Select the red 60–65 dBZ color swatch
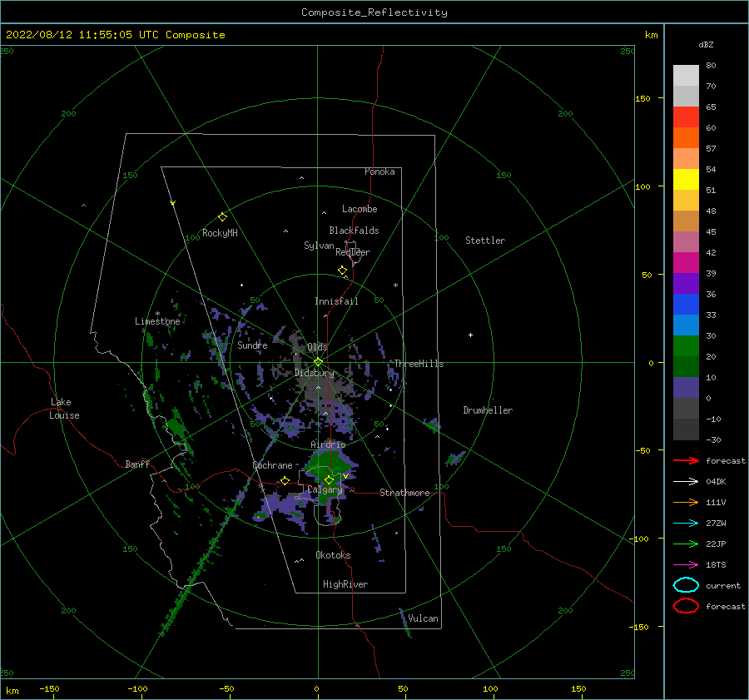This screenshot has height=700, width=749. coord(686,117)
